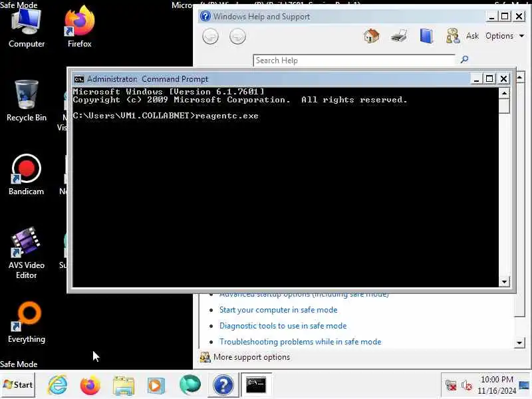532x399 pixels.
Task: Close the Windows Help and Support window
Action: point(519,16)
